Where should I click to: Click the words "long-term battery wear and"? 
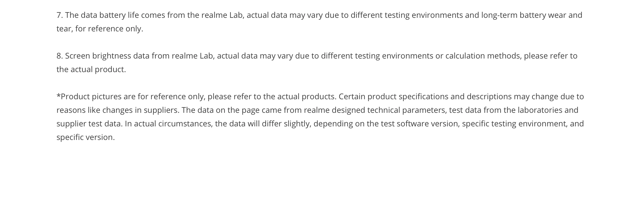tap(532, 15)
